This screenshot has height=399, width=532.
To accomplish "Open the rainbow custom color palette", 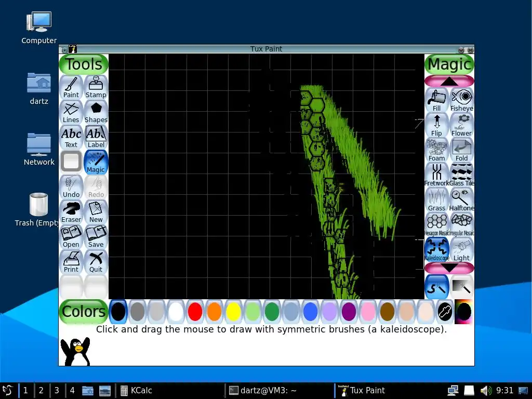I will pos(463,312).
